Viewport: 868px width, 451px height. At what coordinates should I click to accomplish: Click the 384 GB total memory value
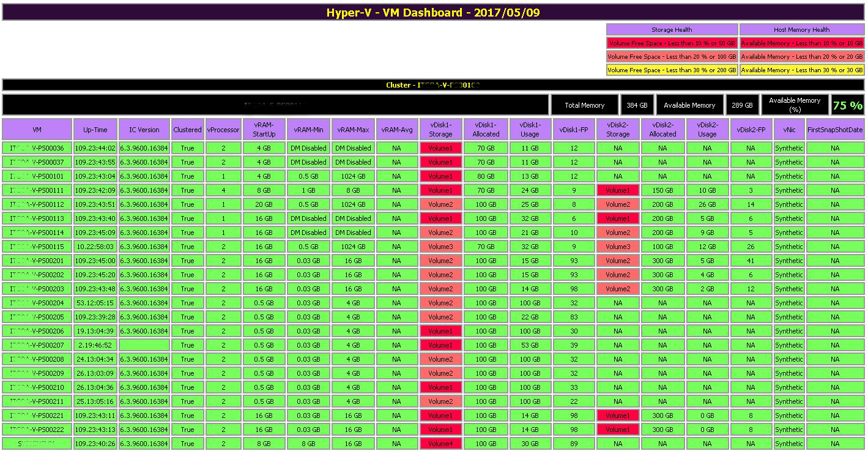[x=637, y=105]
